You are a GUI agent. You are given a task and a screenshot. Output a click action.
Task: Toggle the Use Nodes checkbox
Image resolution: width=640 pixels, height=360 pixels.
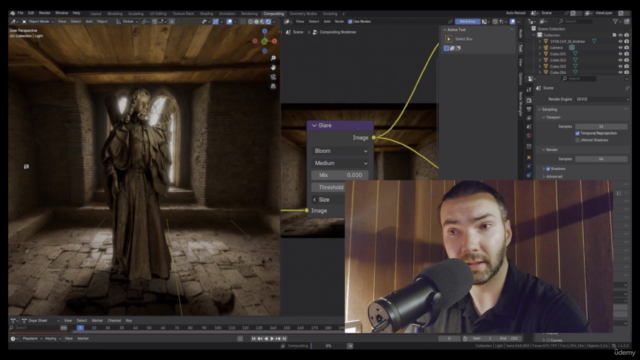coord(350,21)
